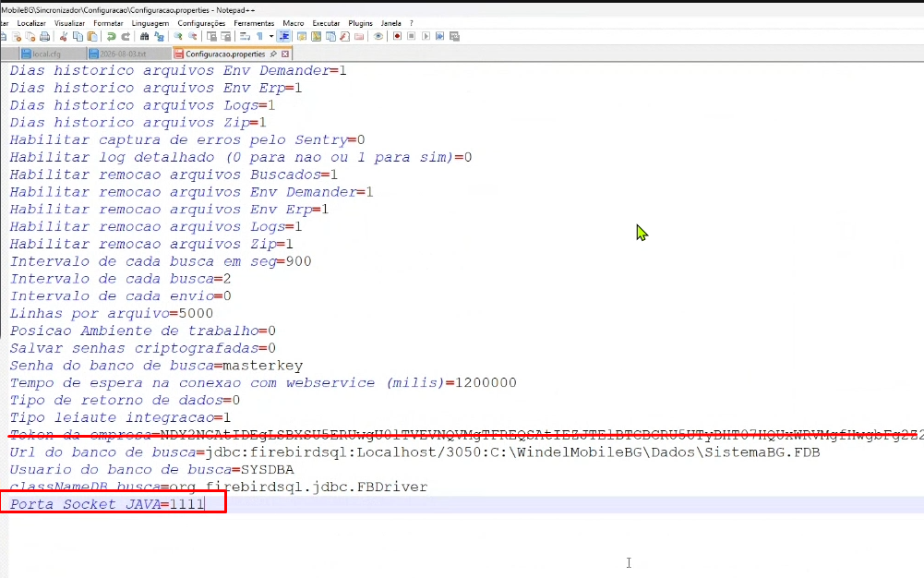This screenshot has width=924, height=578.
Task: Click the Close document toolbar icon
Action: [17, 37]
